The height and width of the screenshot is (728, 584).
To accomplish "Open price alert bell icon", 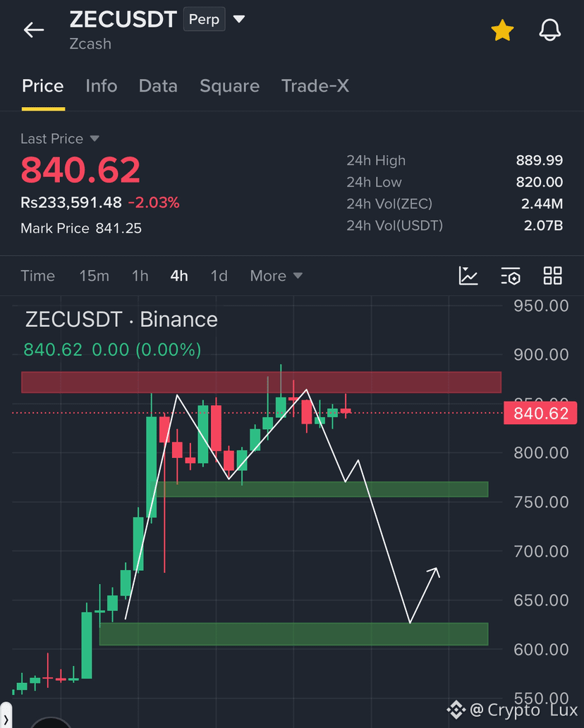I will tap(549, 30).
